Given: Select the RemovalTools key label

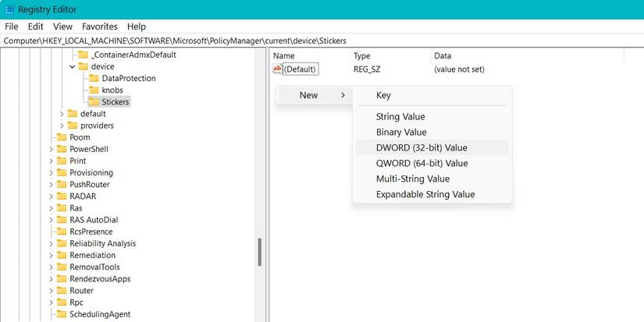Looking at the screenshot, I should 94,267.
